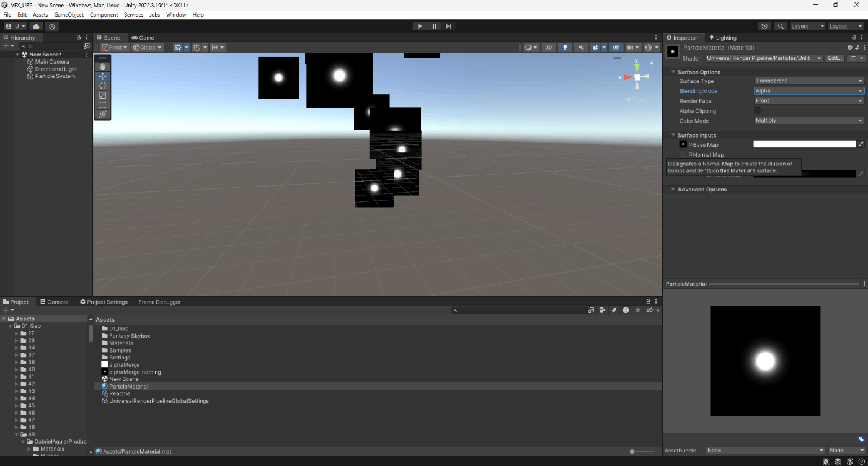
Task: Open Render Face dropdown
Action: (808, 100)
